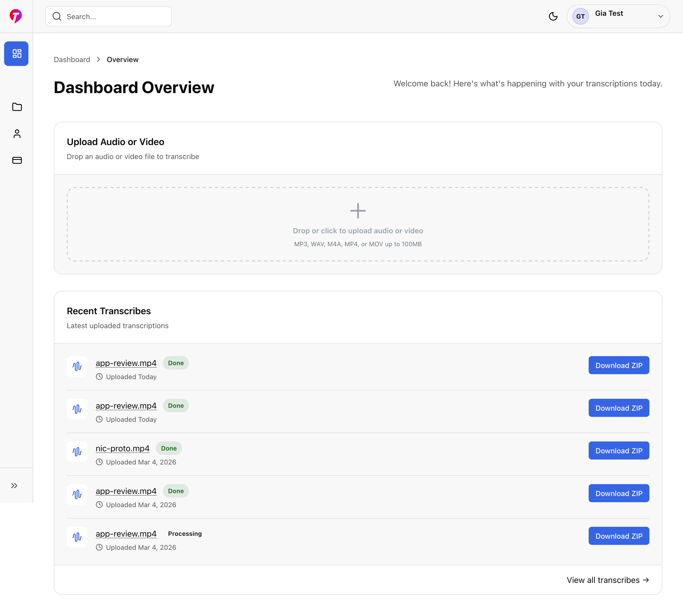
Task: Open the nic-proto.mp4 transcript link
Action: coord(123,448)
